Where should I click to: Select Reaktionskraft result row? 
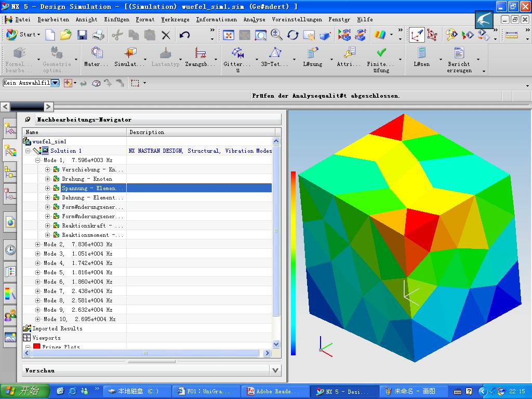pyautogui.click(x=147, y=225)
